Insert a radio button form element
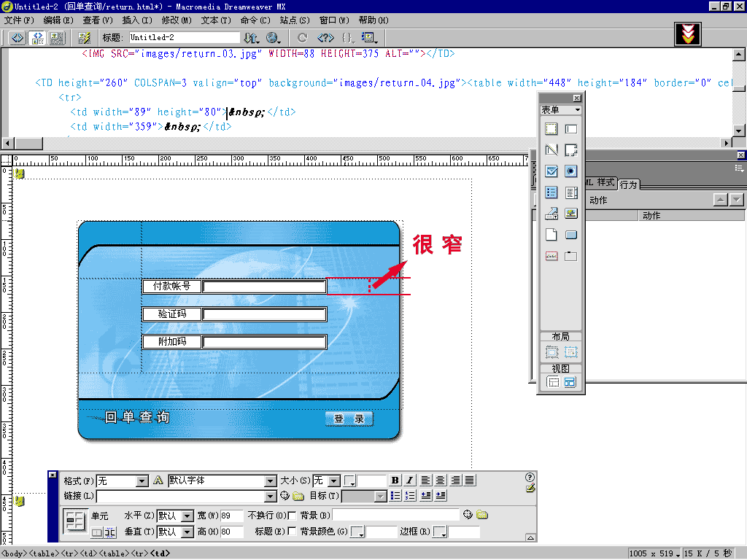This screenshot has width=747, height=560. 571,171
